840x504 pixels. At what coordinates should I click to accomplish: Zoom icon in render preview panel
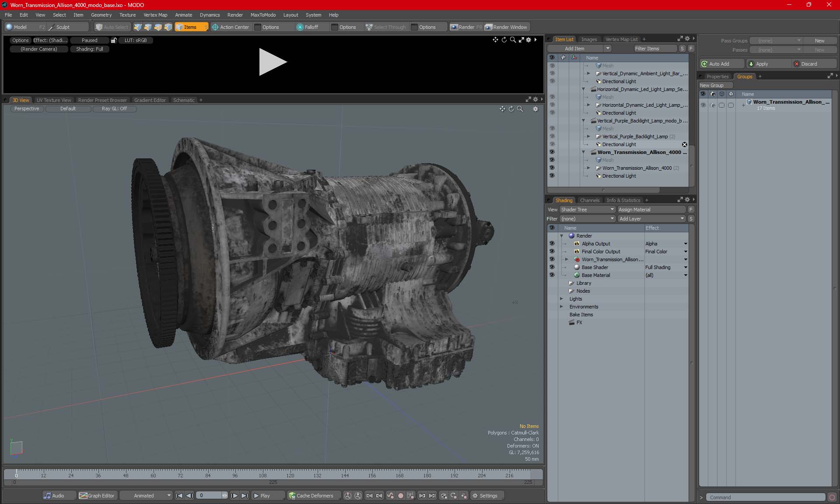[x=513, y=40]
